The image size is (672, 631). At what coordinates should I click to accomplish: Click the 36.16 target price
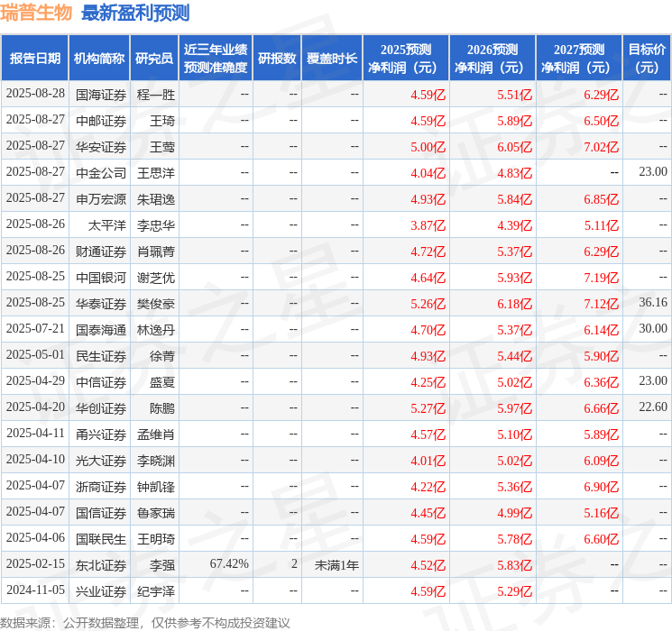click(x=653, y=303)
